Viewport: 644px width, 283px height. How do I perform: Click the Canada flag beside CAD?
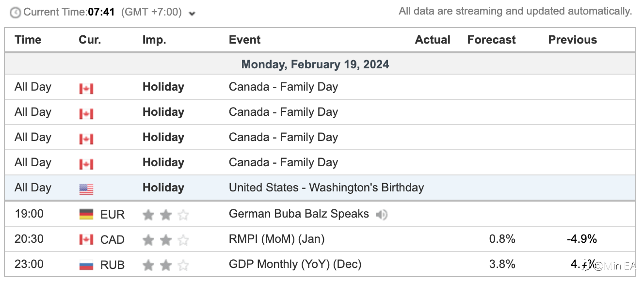pyautogui.click(x=86, y=240)
